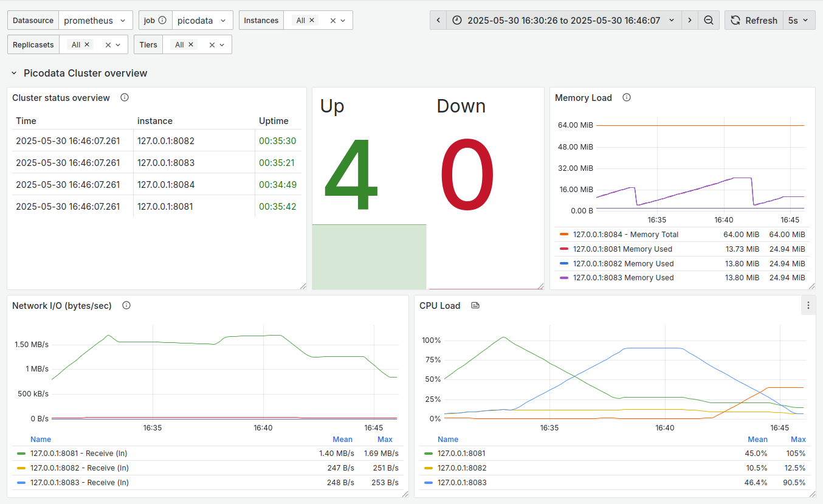Viewport: 823px width, 504px height.
Task: View the CPU Load panel description icon
Action: pos(475,305)
